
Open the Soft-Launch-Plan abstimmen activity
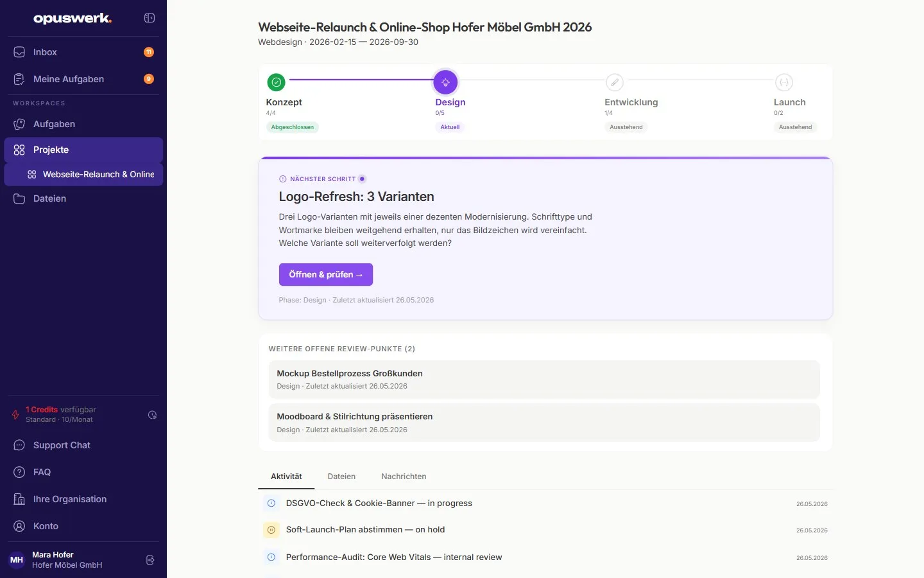pyautogui.click(x=545, y=530)
